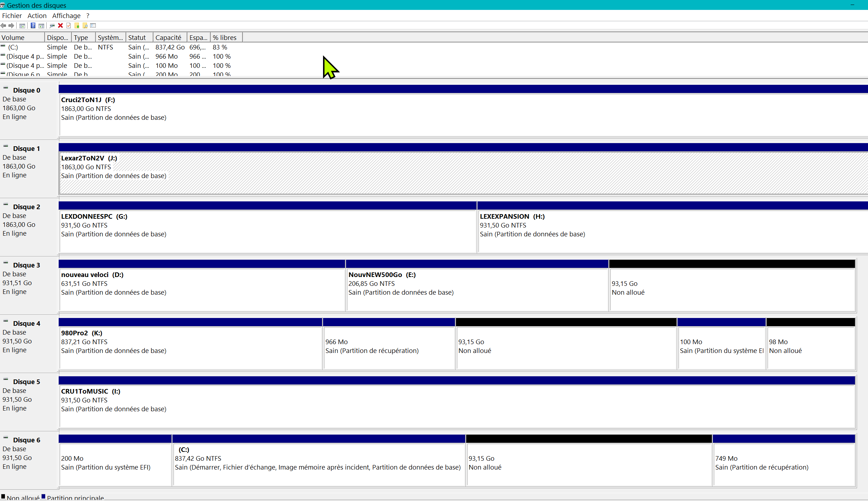This screenshot has width=868, height=501.
Task: Open the Fichier menu
Action: pos(12,16)
